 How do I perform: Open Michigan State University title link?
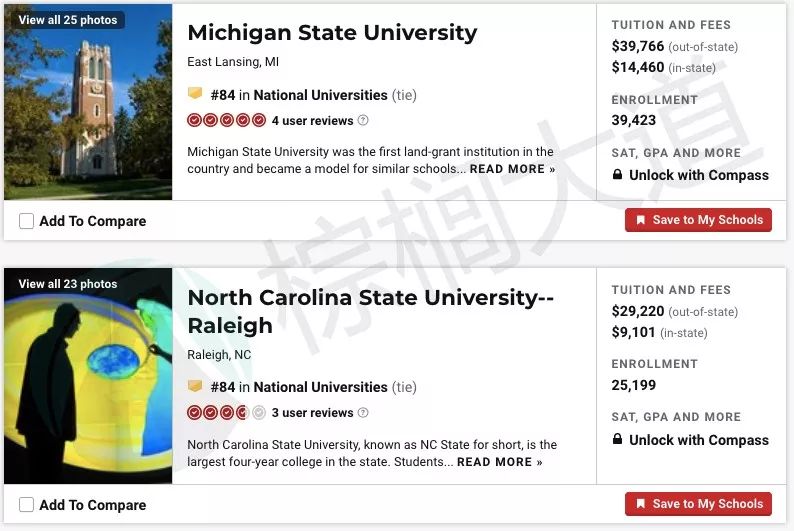tap(332, 33)
